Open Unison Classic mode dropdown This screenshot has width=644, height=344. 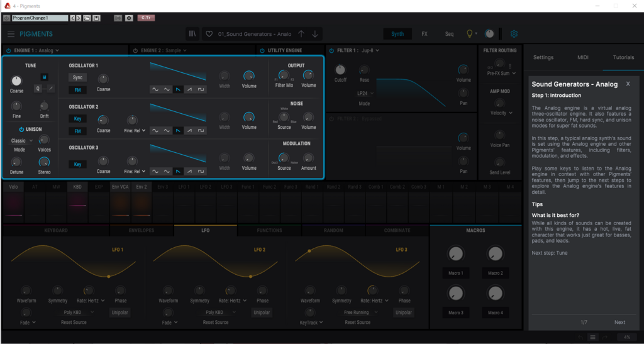click(22, 141)
